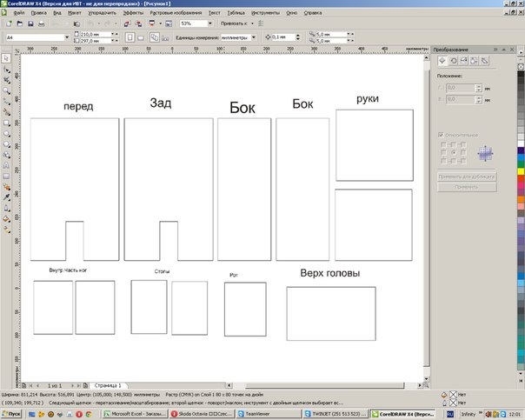Open the application launcher dropdown arrow

[160, 23]
